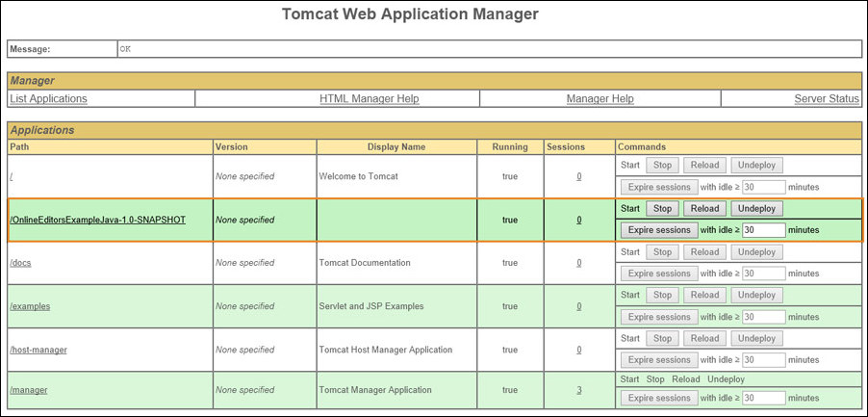Edit idle minutes field for /host-manager row
Image resolution: width=868 pixels, height=417 pixels.
click(x=764, y=360)
